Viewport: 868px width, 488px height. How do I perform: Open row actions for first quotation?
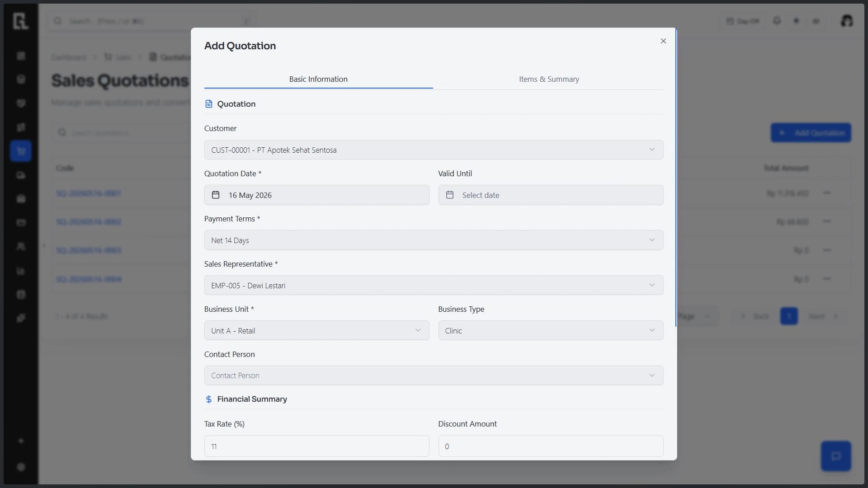click(x=827, y=193)
